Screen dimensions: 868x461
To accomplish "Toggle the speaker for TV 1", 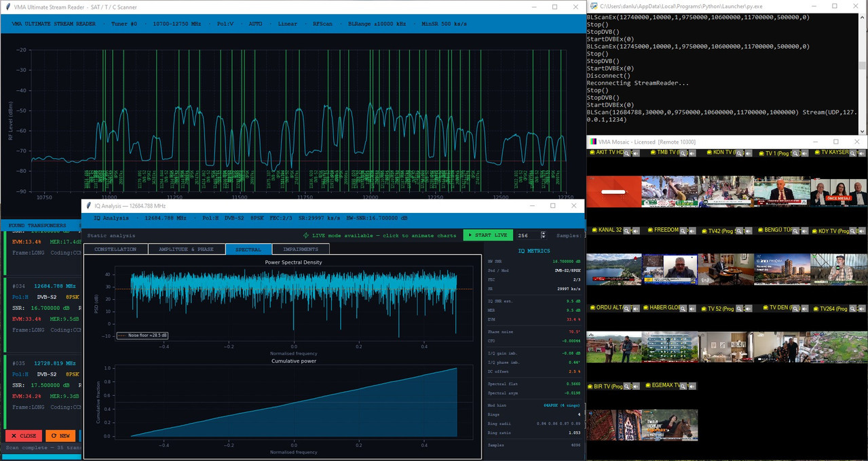I will click(805, 153).
